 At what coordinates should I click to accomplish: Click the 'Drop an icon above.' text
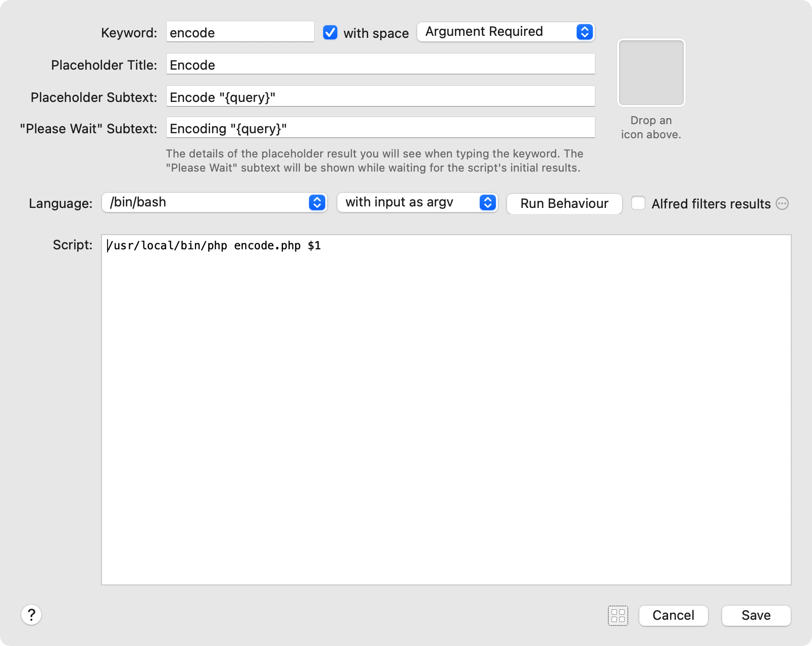tap(651, 127)
